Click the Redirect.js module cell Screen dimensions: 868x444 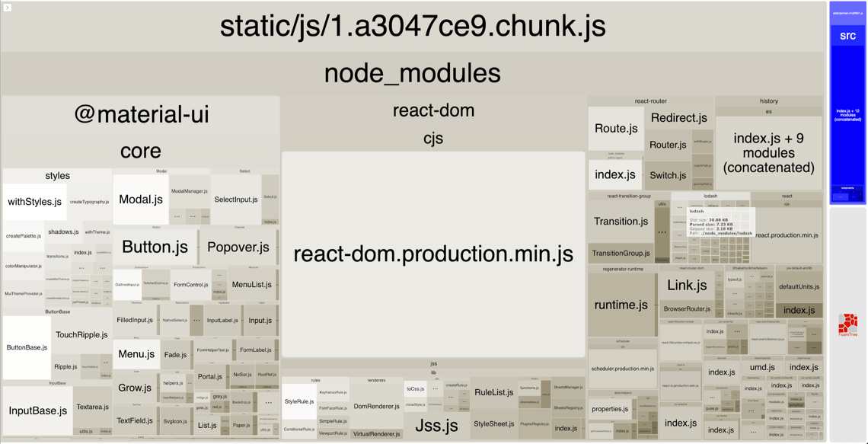click(679, 118)
